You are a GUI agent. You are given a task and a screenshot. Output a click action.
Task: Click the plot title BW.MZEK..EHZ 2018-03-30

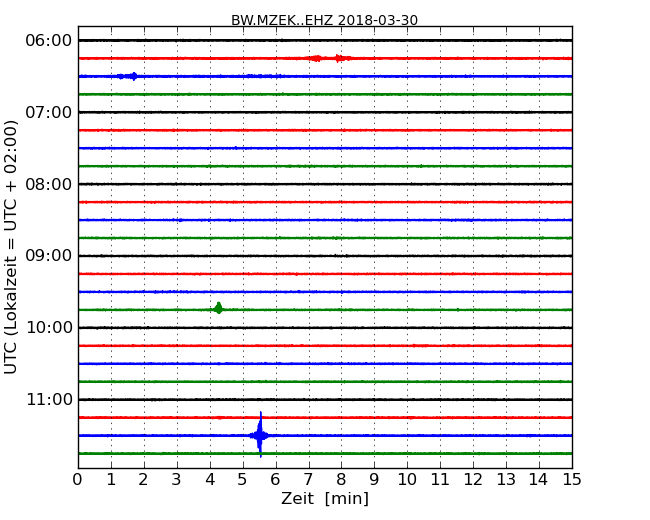[x=324, y=20]
